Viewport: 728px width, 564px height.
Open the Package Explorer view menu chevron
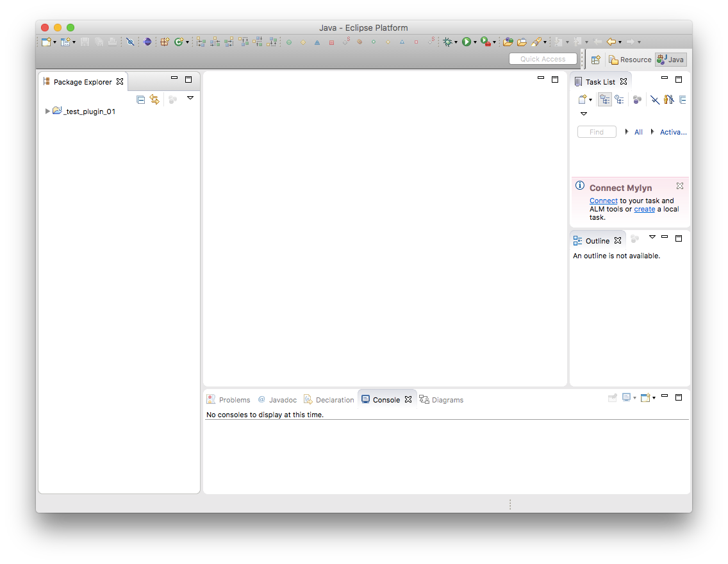click(190, 98)
